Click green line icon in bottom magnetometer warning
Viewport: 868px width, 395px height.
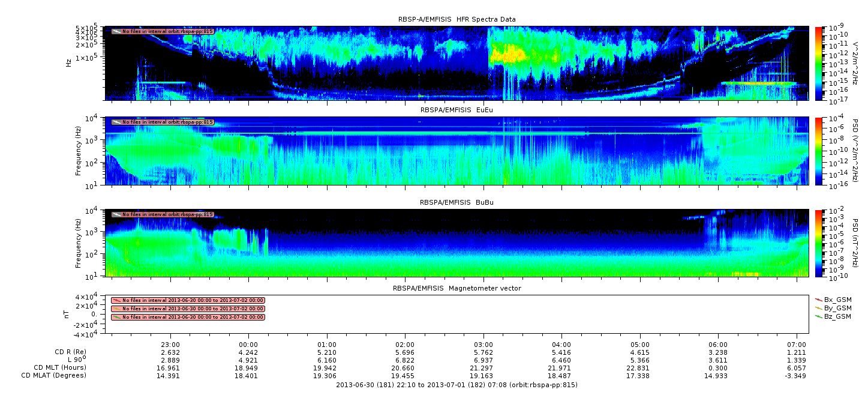point(116,317)
